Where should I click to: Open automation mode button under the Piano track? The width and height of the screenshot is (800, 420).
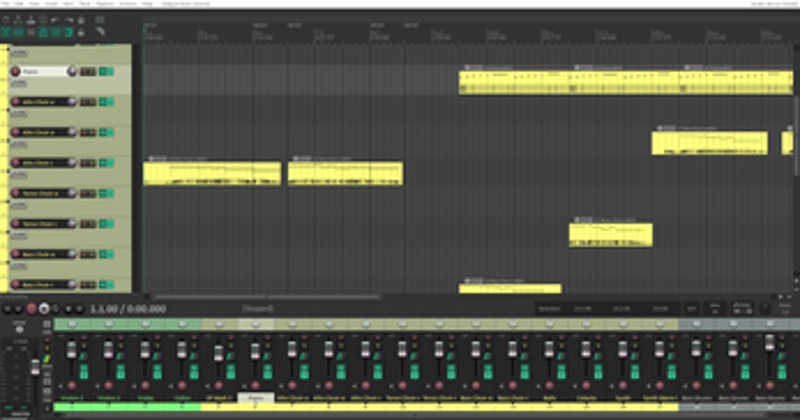click(18, 83)
